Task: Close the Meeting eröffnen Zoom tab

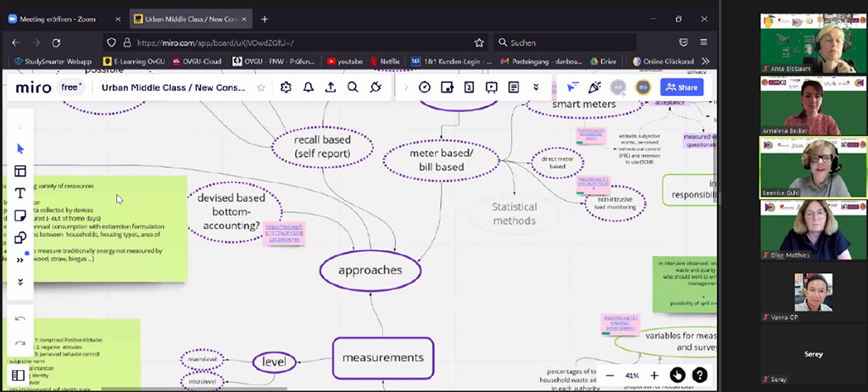Action: 118,19
